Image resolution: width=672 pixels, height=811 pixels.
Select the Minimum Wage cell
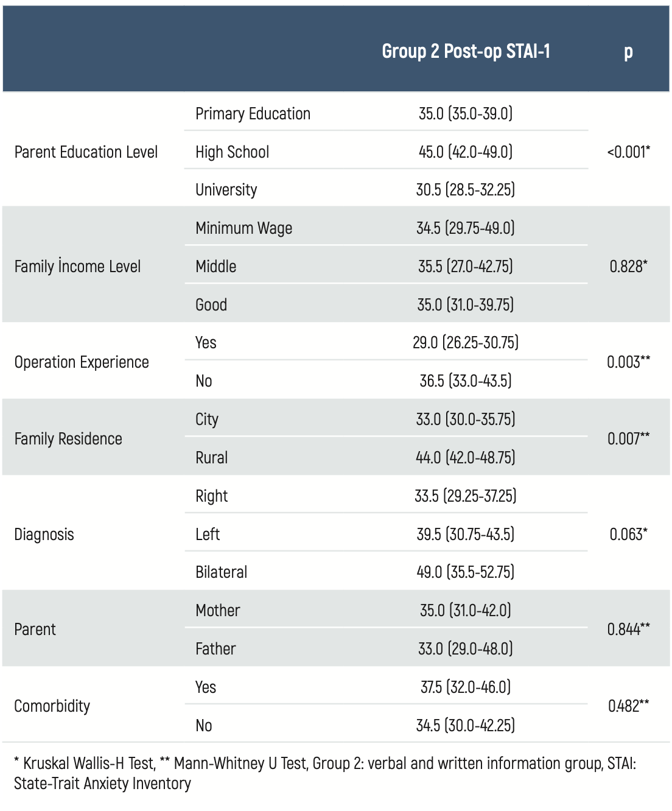[243, 228]
